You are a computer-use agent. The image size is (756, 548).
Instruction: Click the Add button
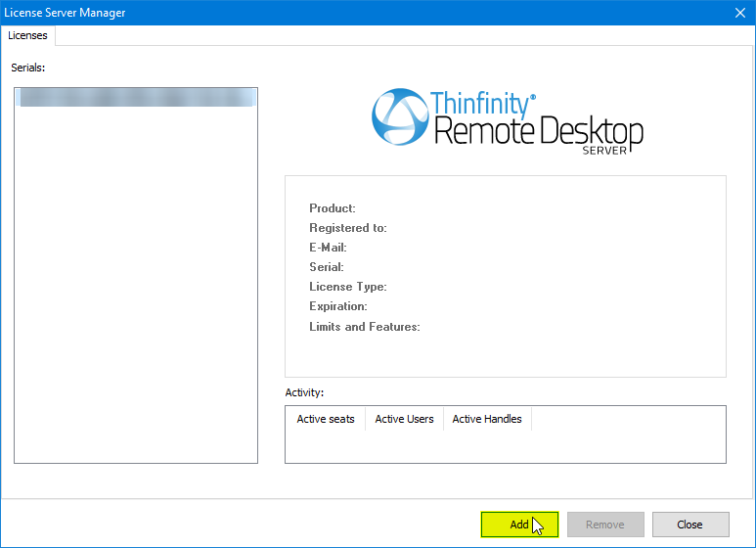coord(519,525)
